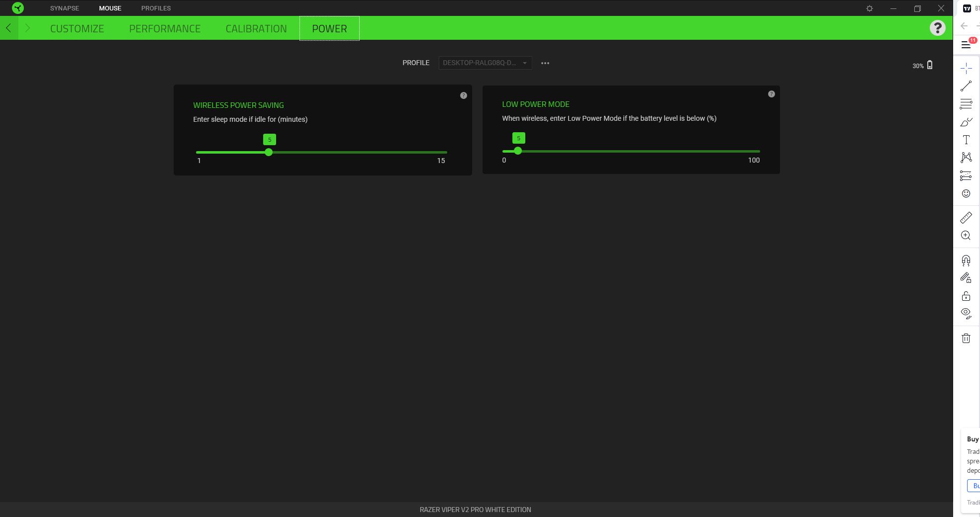Open the Synapse settings gear
This screenshot has height=517, width=980.
870,8
